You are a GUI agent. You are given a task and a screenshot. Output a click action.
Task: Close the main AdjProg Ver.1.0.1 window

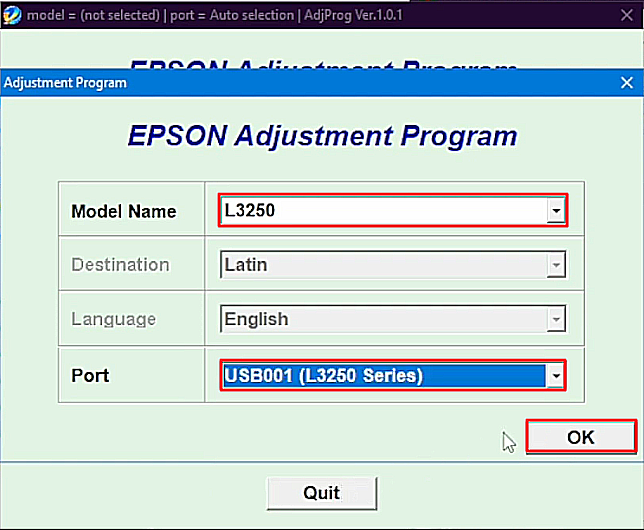tap(627, 15)
